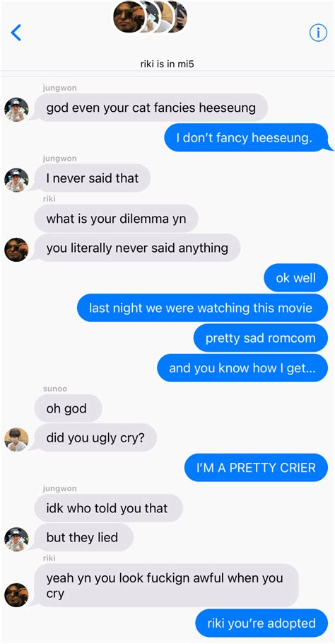Select the 'what is your dilemma yn' message

click(117, 219)
